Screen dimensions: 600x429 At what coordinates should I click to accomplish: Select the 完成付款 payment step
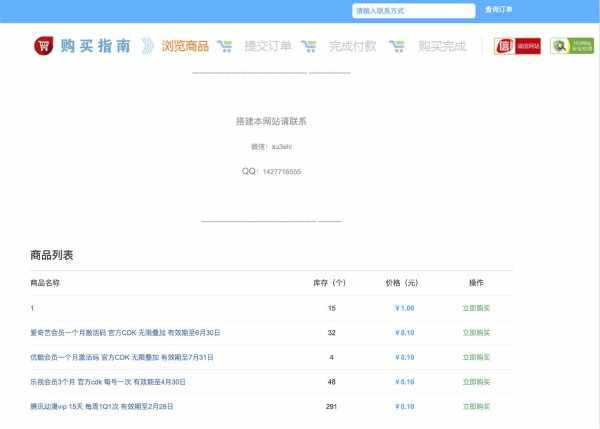pos(352,46)
